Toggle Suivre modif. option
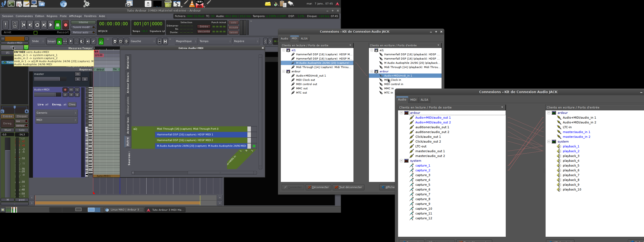644x242 pixels. click(83, 27)
